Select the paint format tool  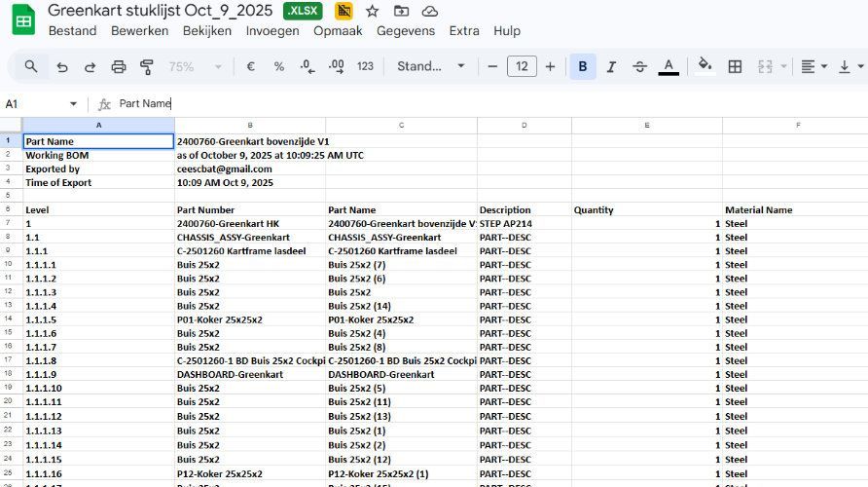[x=147, y=67]
